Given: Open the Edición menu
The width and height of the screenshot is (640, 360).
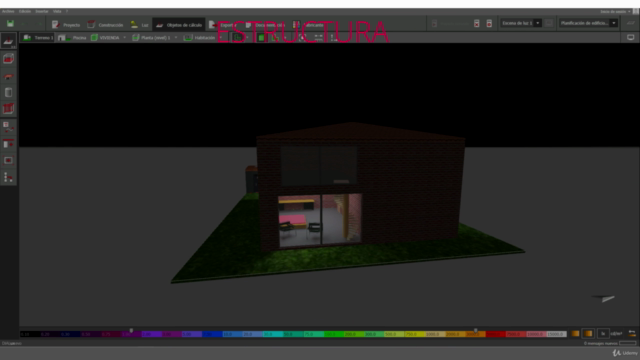Looking at the screenshot, I should coord(25,11).
